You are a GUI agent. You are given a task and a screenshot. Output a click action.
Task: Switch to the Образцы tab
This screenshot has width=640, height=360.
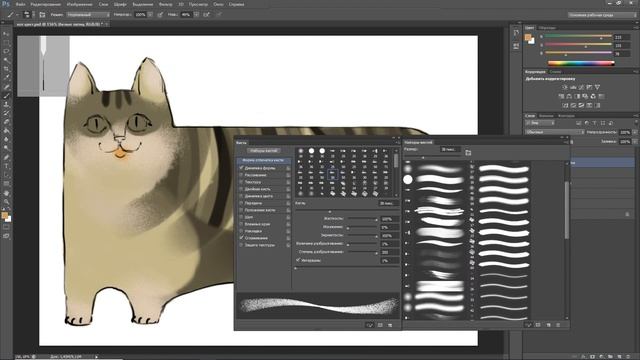(547, 28)
